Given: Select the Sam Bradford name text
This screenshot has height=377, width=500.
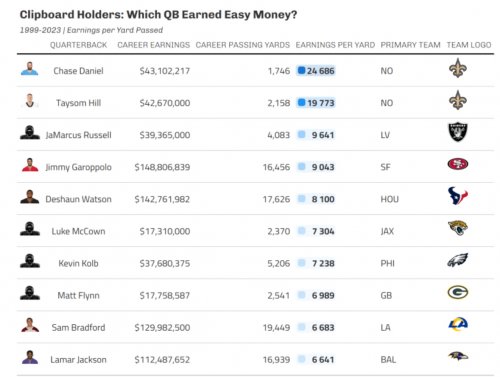Looking at the screenshot, I should (78, 327).
